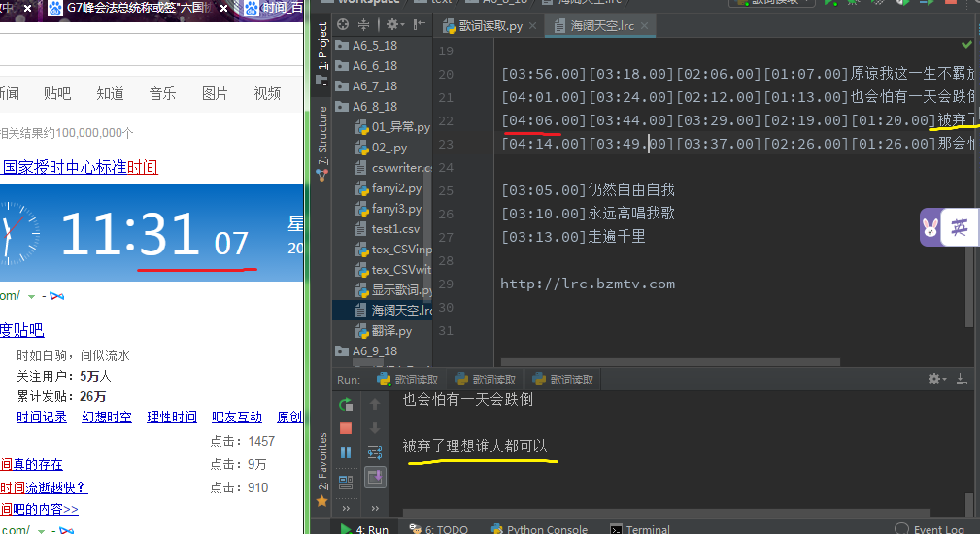Open the 音乐 category in Baidu
This screenshot has height=534, width=980.
coord(162,93)
